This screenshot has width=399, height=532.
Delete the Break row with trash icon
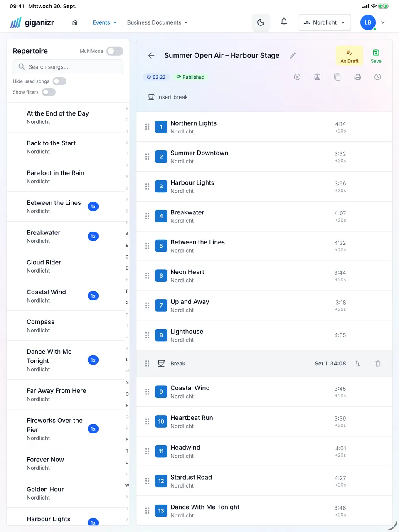377,363
